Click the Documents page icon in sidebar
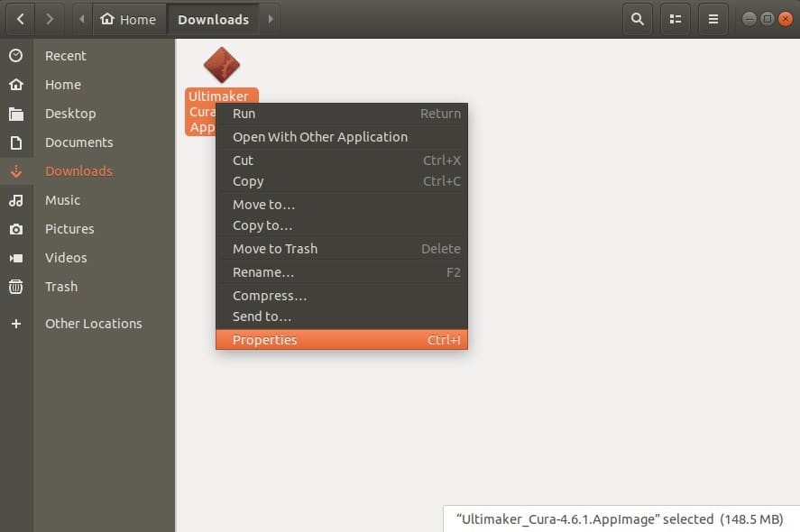 coord(16,142)
